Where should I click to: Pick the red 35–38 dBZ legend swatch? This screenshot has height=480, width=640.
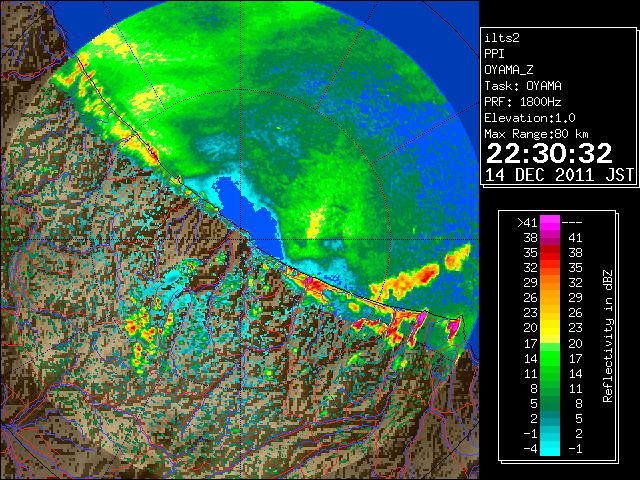point(550,253)
